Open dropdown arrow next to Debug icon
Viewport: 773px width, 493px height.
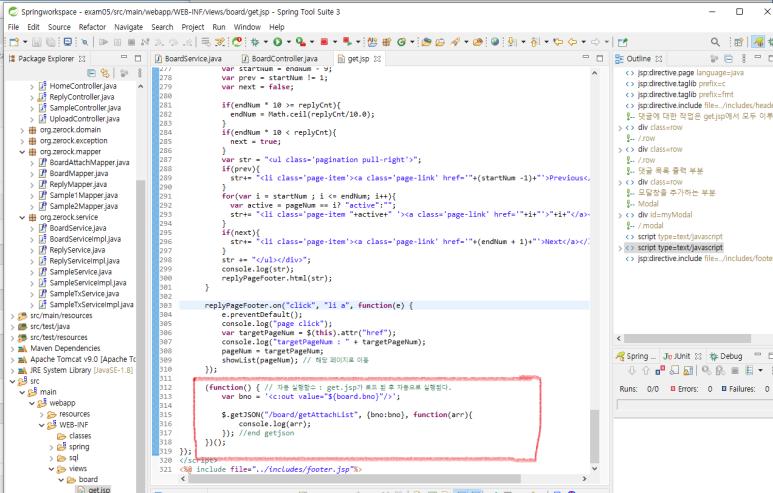pyautogui.click(x=266, y=42)
